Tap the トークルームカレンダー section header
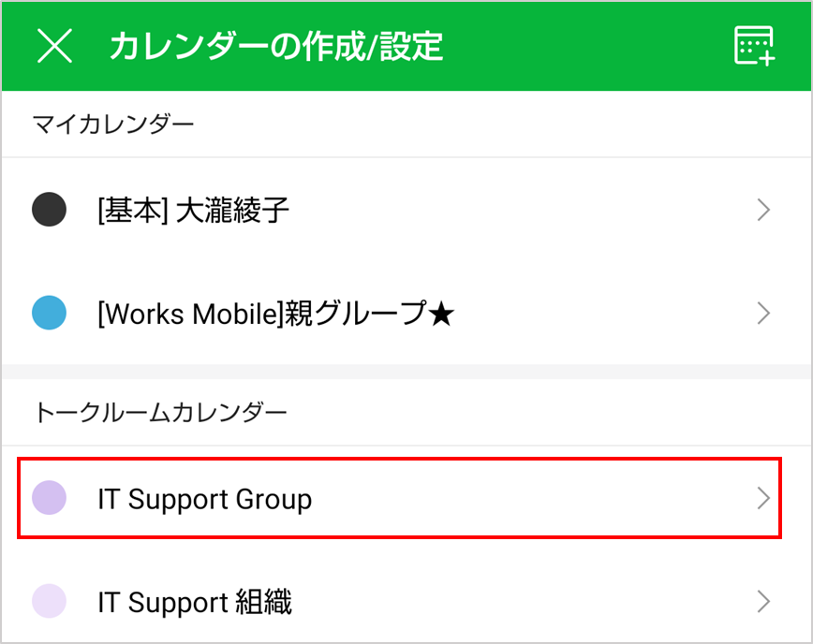This screenshot has width=813, height=644. (159, 412)
